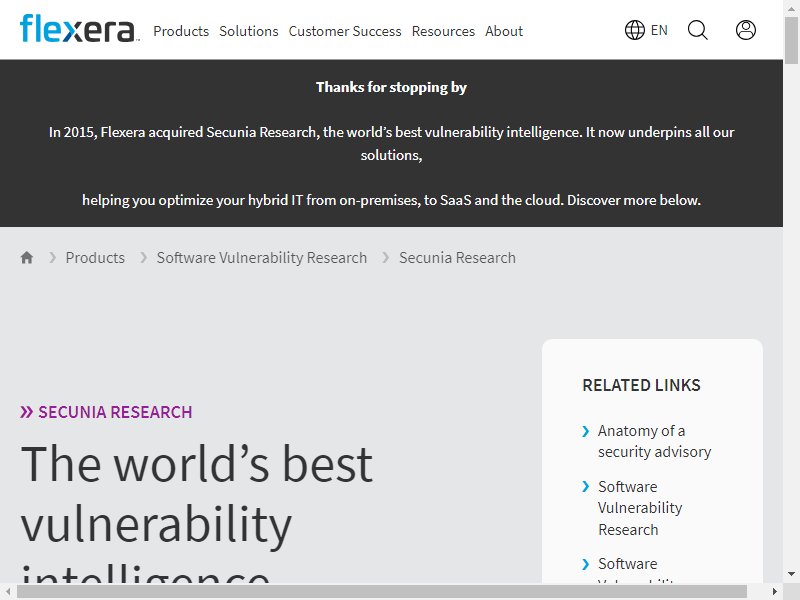Select the EN language option
This screenshot has height=600, width=800.
659,30
